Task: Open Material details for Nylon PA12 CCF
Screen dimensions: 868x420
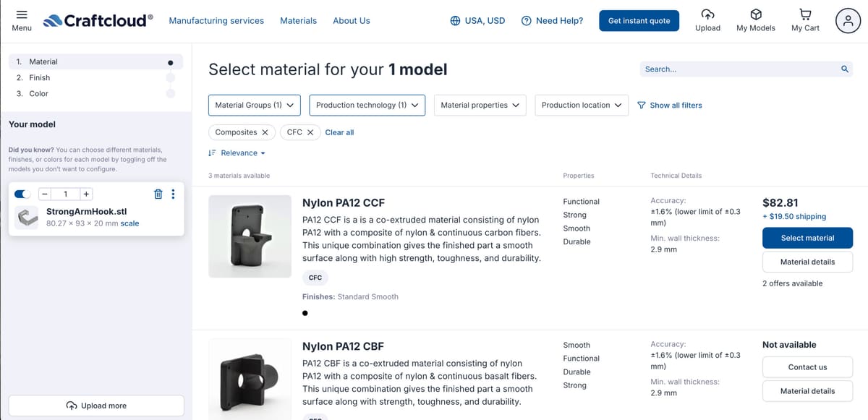Action: 807,262
